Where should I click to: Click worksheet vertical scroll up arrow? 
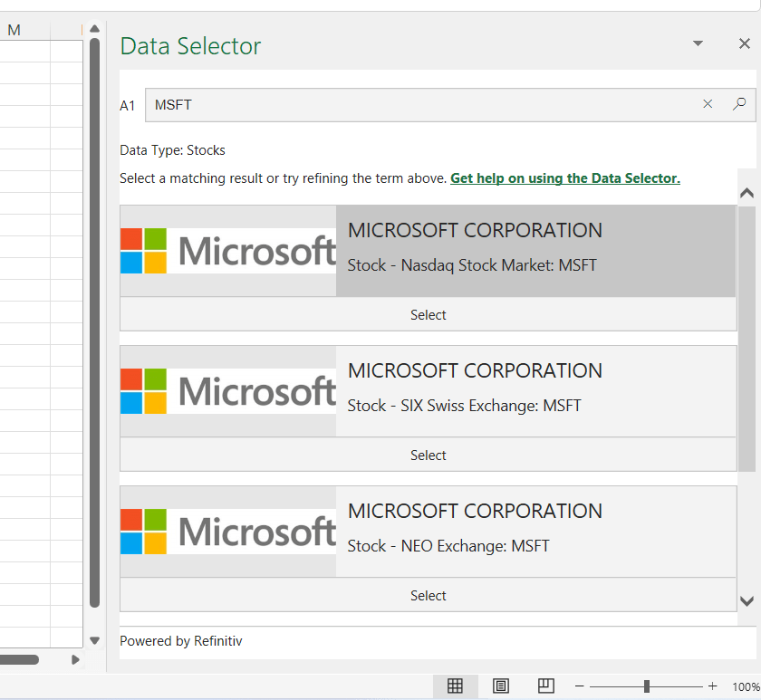(x=94, y=29)
